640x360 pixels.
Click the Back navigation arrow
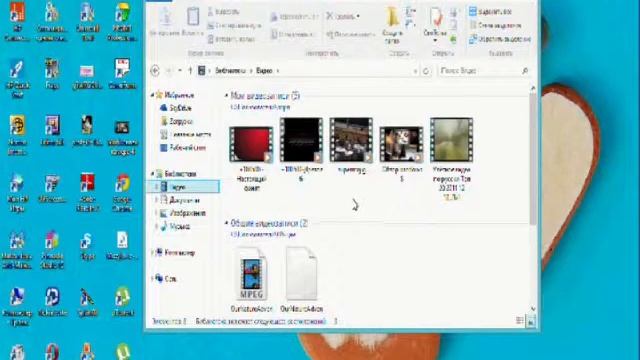tap(155, 71)
